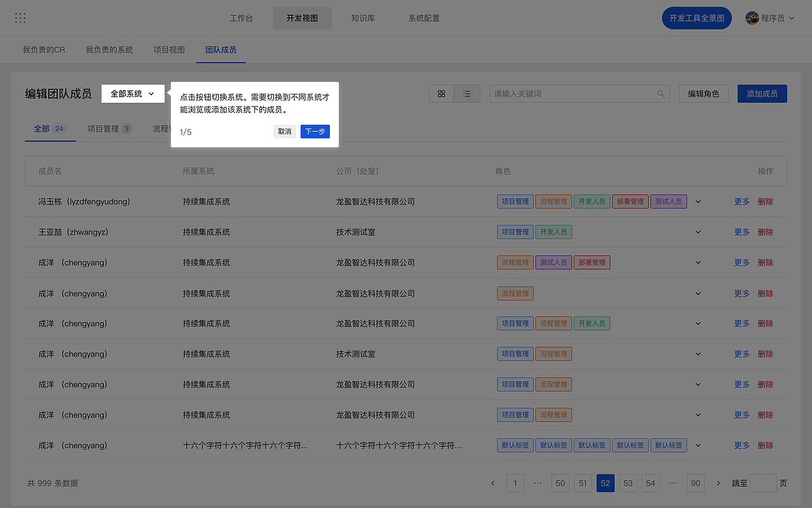Open the 程序员 account menu

click(x=770, y=18)
